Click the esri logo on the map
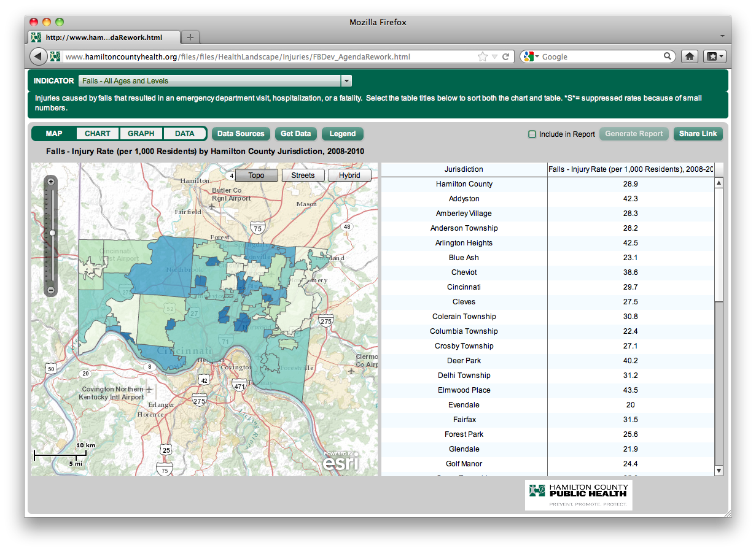 (x=341, y=461)
